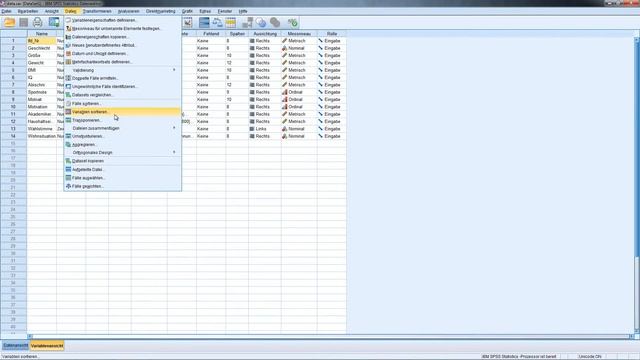Open the Grafik menu
640x360 pixels.
point(187,11)
